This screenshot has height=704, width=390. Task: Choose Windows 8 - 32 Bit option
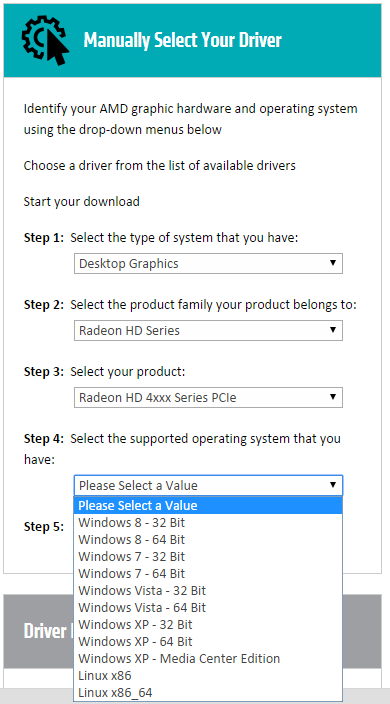pos(208,523)
